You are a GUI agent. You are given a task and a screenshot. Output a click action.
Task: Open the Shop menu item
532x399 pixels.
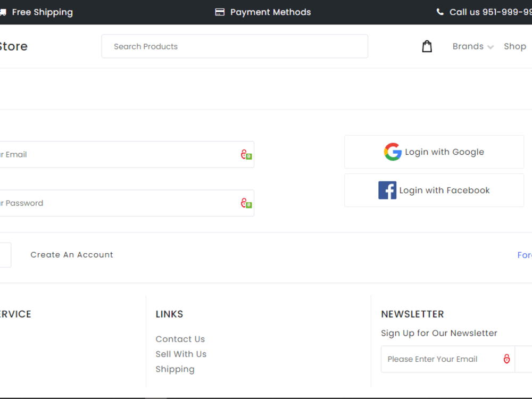coord(514,46)
